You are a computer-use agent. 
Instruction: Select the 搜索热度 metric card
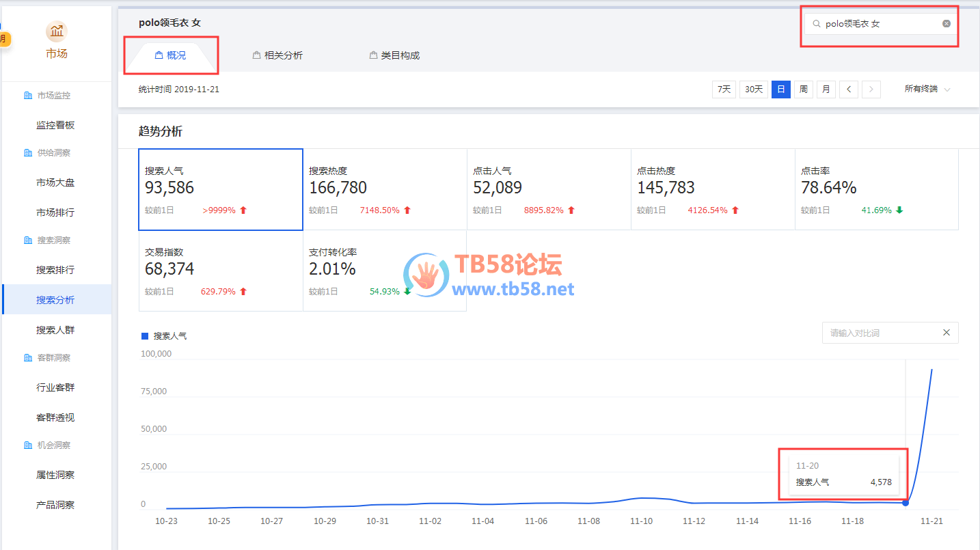pyautogui.click(x=385, y=189)
